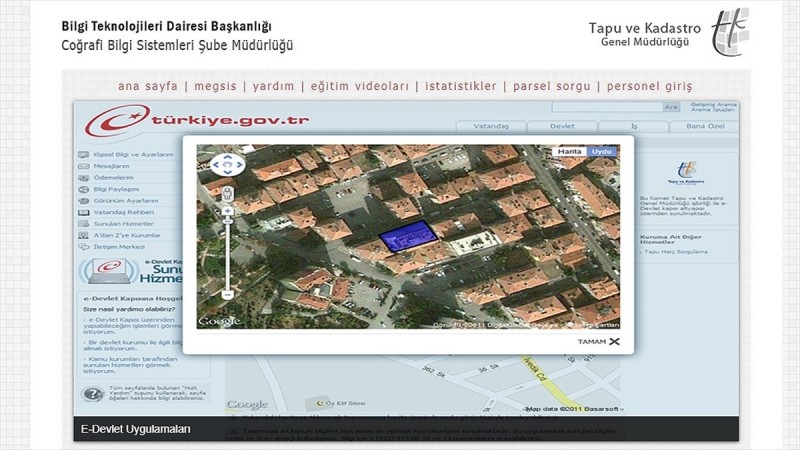Click the small Tapu ve Kadastro logo in sidebar
The height and width of the screenshot is (450, 800).
pyautogui.click(x=686, y=172)
